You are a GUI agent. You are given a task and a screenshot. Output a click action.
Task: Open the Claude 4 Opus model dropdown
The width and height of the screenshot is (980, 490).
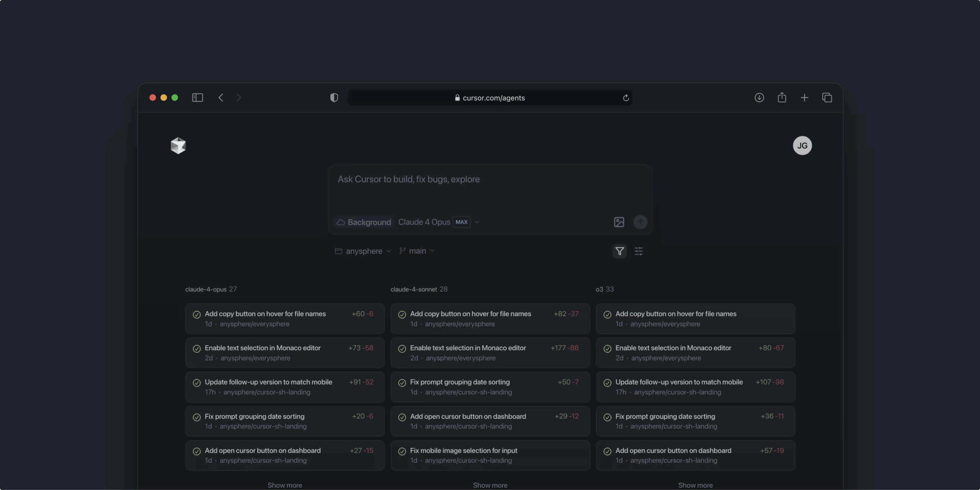click(438, 222)
